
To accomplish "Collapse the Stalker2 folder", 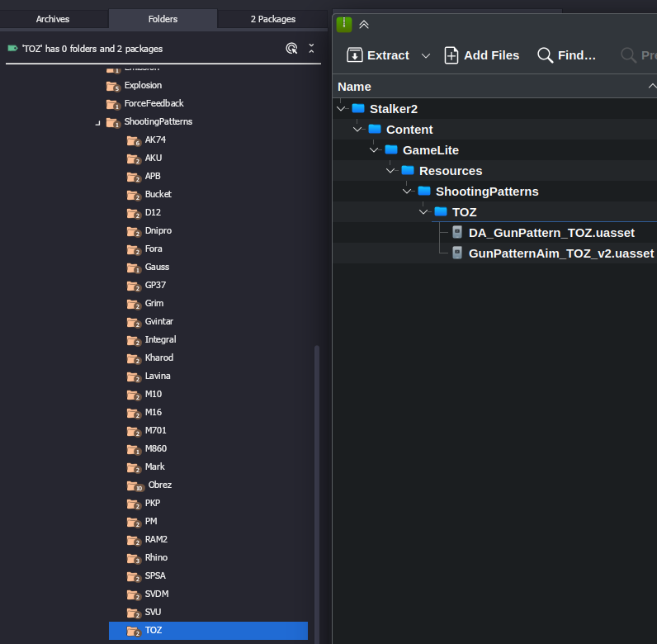I will pyautogui.click(x=341, y=109).
